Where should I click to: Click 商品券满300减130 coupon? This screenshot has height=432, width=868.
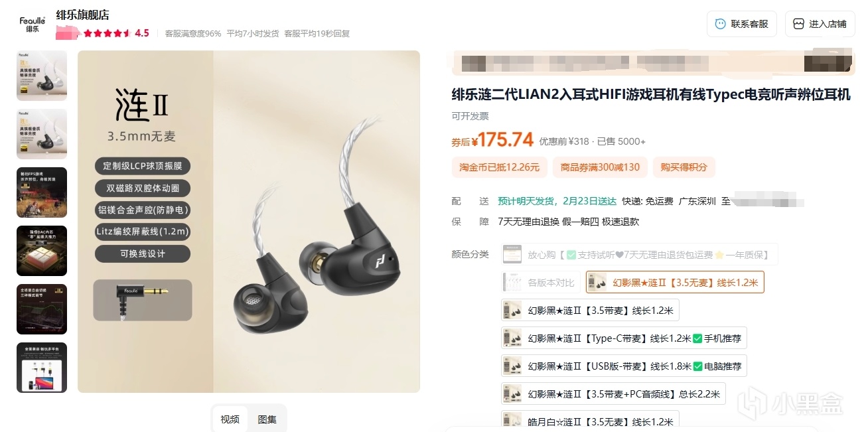pos(600,167)
